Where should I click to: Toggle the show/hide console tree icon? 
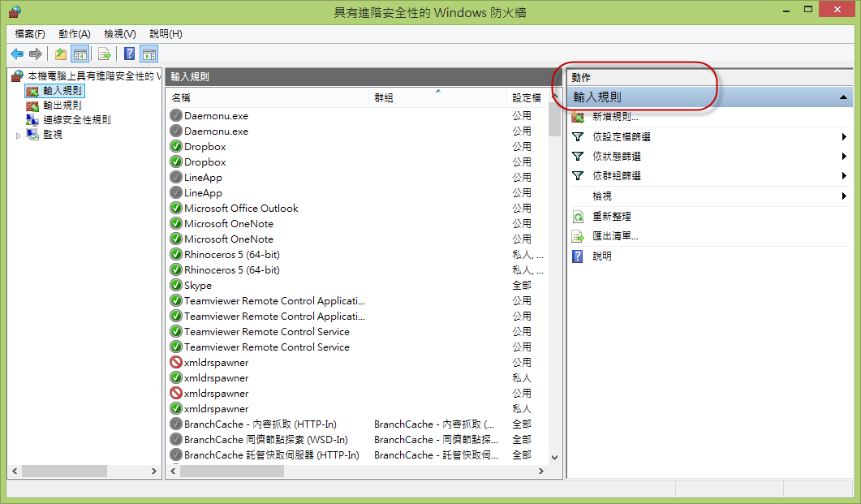80,54
